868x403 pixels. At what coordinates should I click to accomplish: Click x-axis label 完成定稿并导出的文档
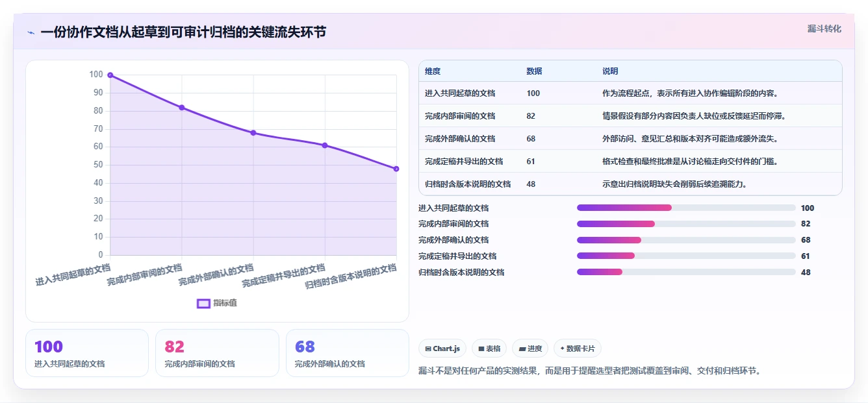(284, 276)
